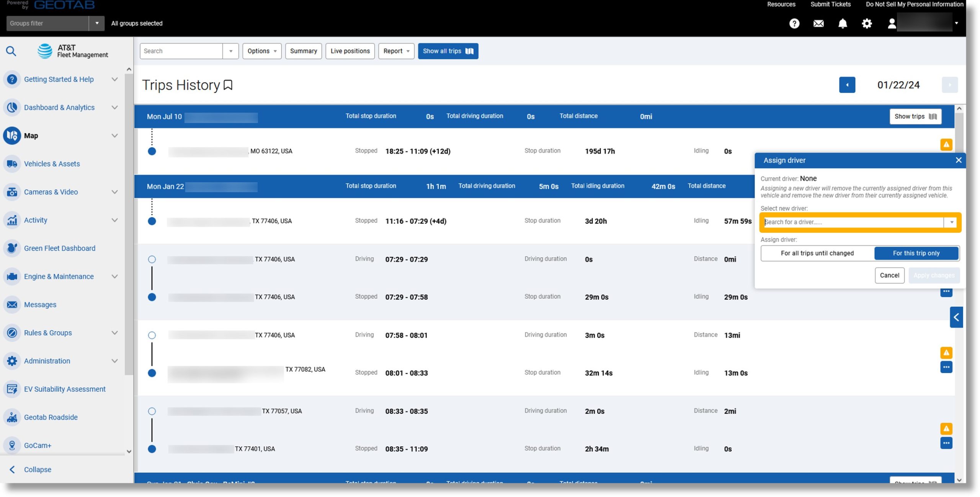Open the help question mark icon in header
This screenshot has width=980, height=497.
(794, 24)
